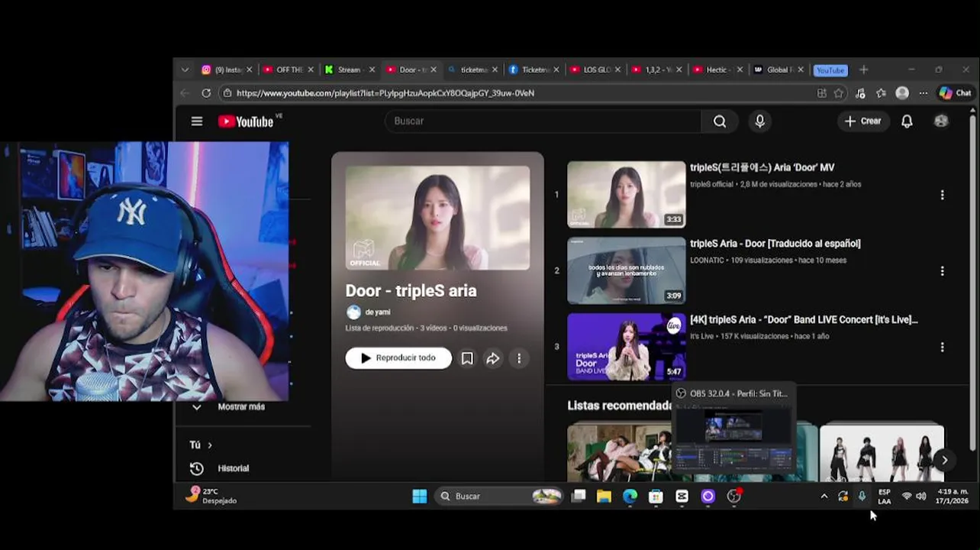Open File Explorer from the taskbar
This screenshot has height=550, width=980.
(604, 497)
